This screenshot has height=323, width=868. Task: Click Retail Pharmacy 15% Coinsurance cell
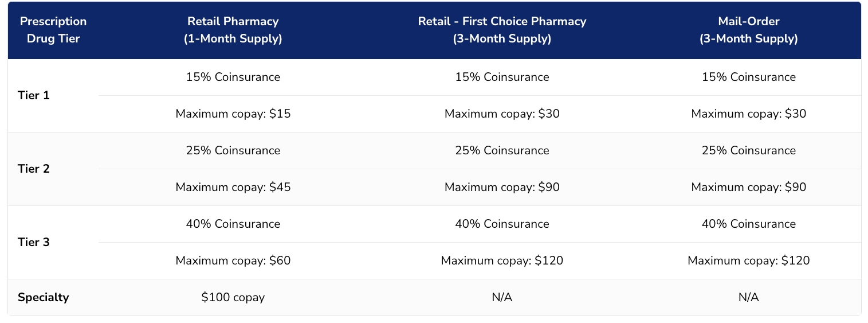(x=233, y=77)
